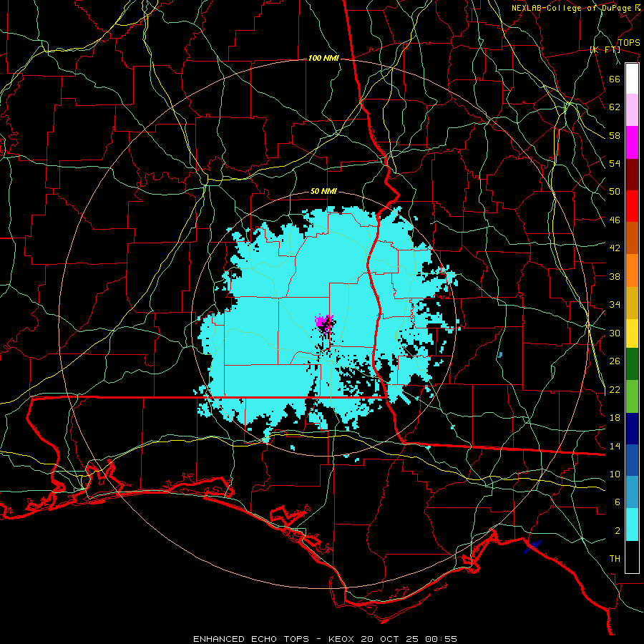Click the legend value 22
The width and height of the screenshot is (644, 644).
615,390
